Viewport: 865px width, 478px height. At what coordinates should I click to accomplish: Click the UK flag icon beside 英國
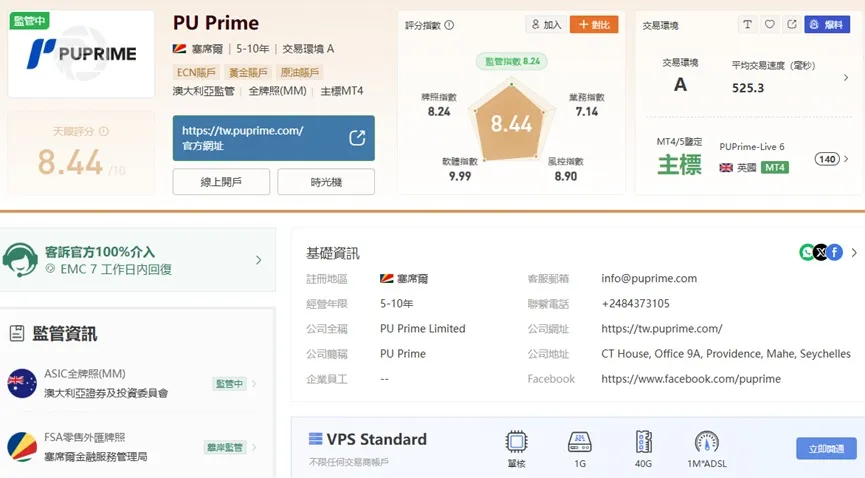click(x=726, y=168)
